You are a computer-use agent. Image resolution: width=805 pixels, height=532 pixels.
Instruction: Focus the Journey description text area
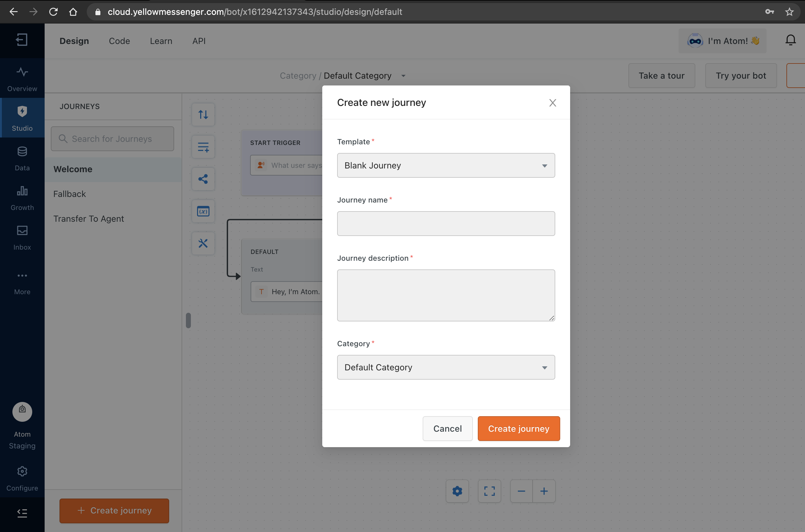point(446,295)
